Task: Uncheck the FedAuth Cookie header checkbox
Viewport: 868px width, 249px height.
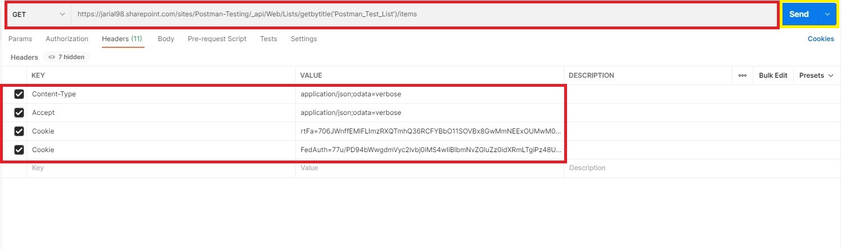Action: click(19, 150)
